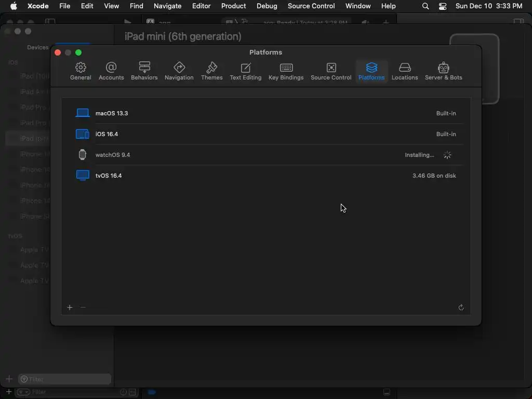Click the 3.46 GB on disk label
532x399 pixels.
click(434, 176)
